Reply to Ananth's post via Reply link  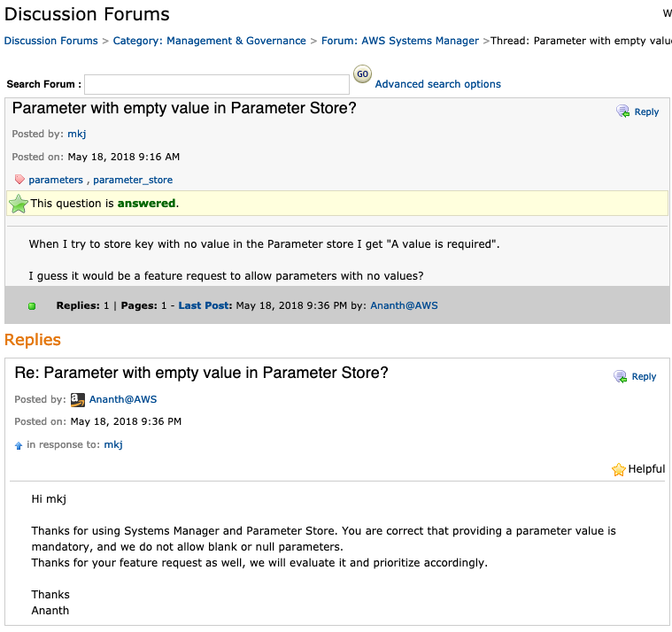click(x=644, y=376)
